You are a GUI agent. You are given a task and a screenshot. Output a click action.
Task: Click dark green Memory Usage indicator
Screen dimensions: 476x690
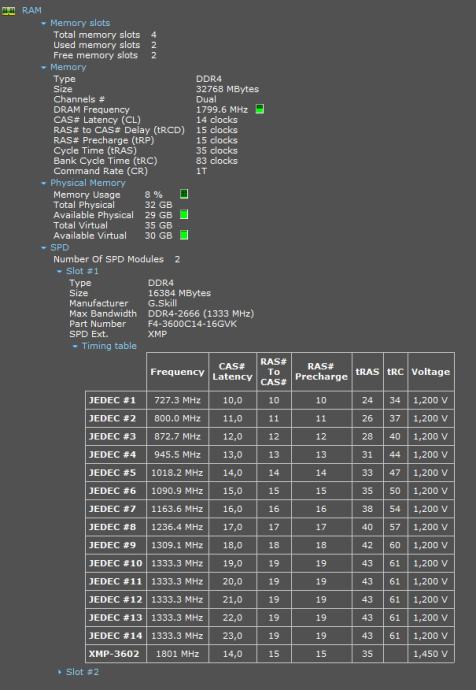pyautogui.click(x=184, y=194)
